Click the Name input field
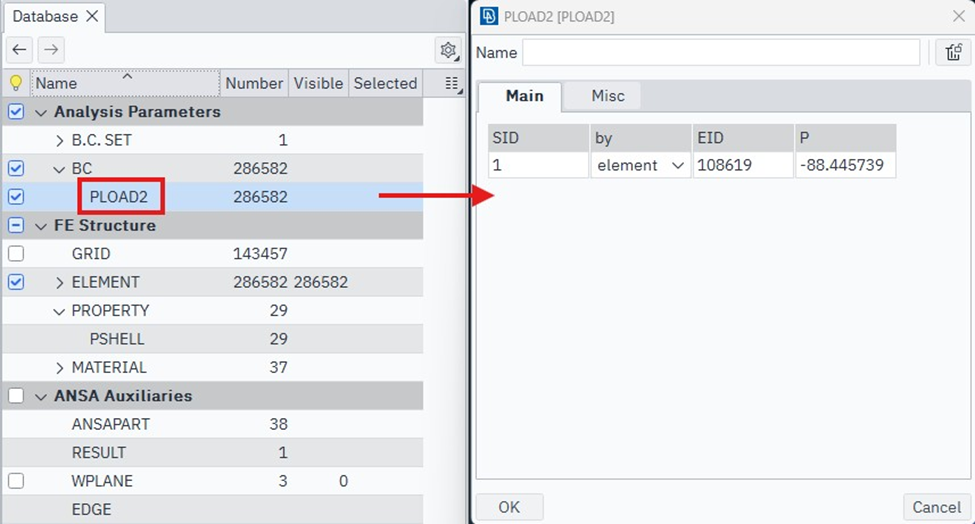The image size is (975, 524). coord(721,53)
